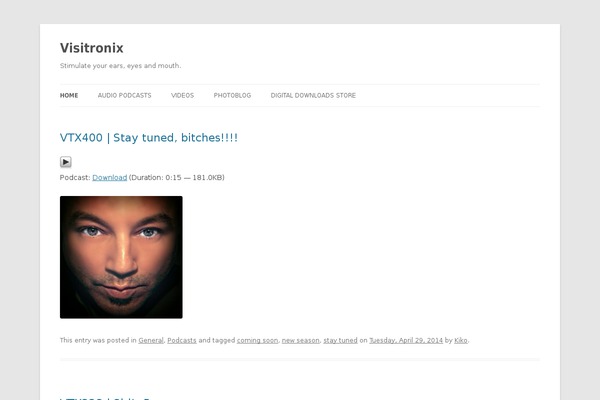Play the VTX400 podcast audio
The height and width of the screenshot is (400, 600).
65,162
